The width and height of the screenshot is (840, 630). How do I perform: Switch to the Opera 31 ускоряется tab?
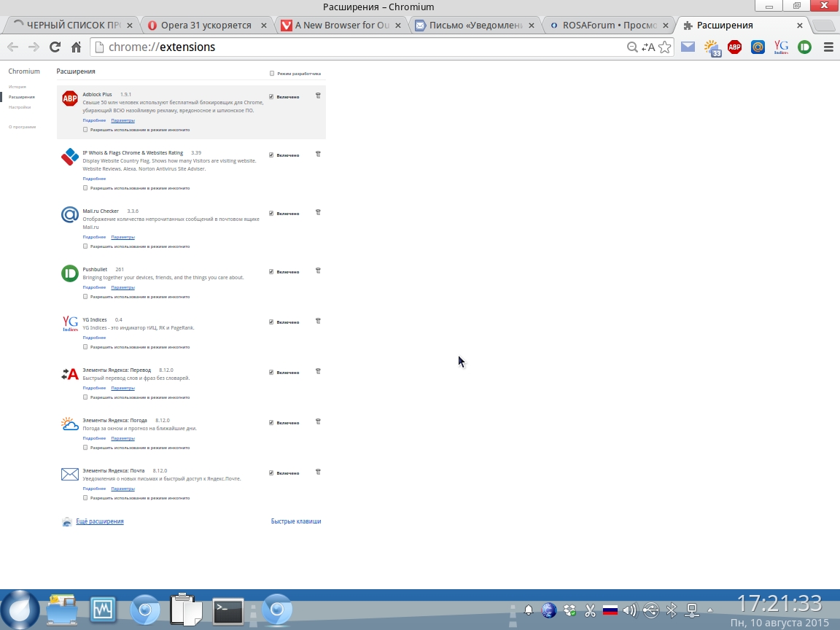206,26
